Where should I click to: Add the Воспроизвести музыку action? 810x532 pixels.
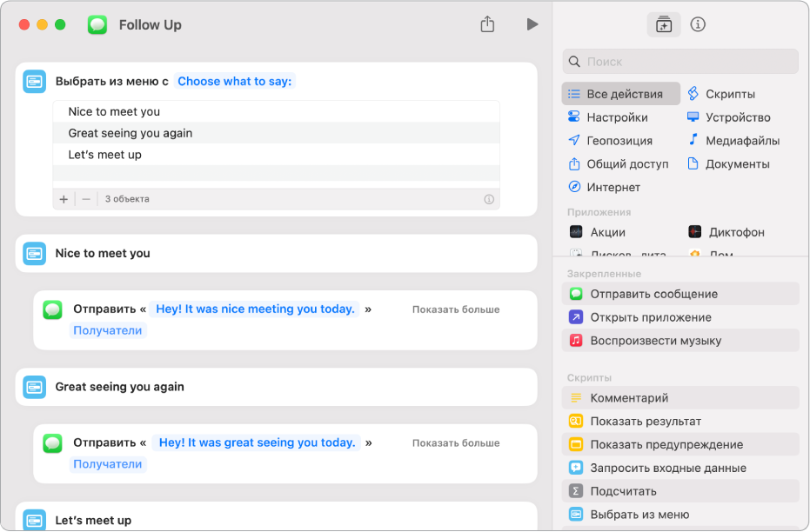(x=679, y=340)
